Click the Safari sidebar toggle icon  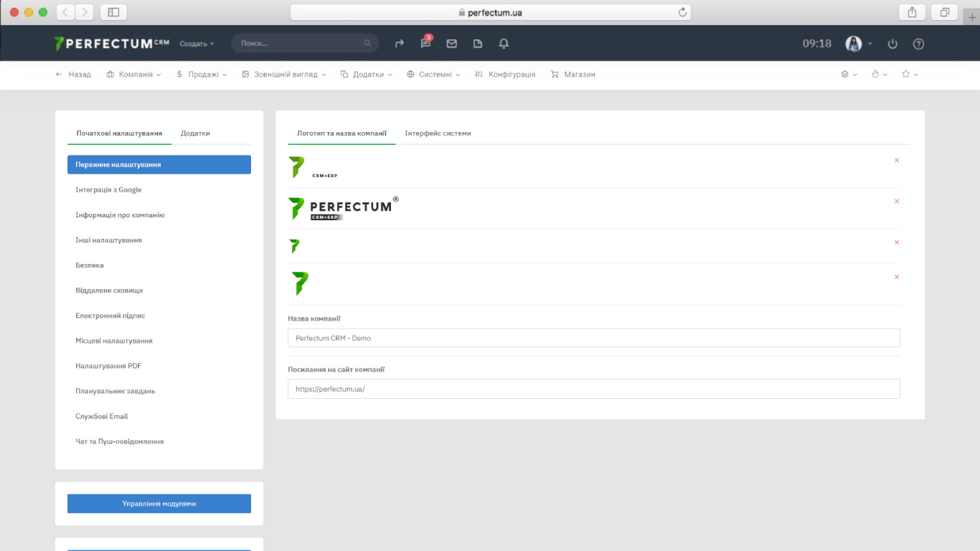point(113,12)
